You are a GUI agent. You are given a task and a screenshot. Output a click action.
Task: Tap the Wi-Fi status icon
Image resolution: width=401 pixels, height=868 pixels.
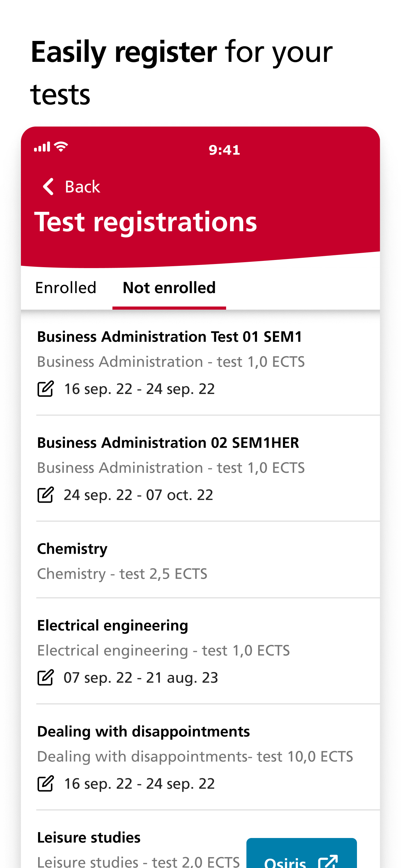pyautogui.click(x=61, y=147)
